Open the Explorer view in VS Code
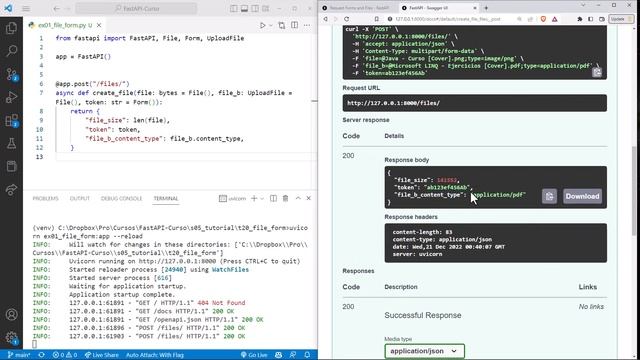The width and height of the screenshot is (640, 360). click(11, 28)
